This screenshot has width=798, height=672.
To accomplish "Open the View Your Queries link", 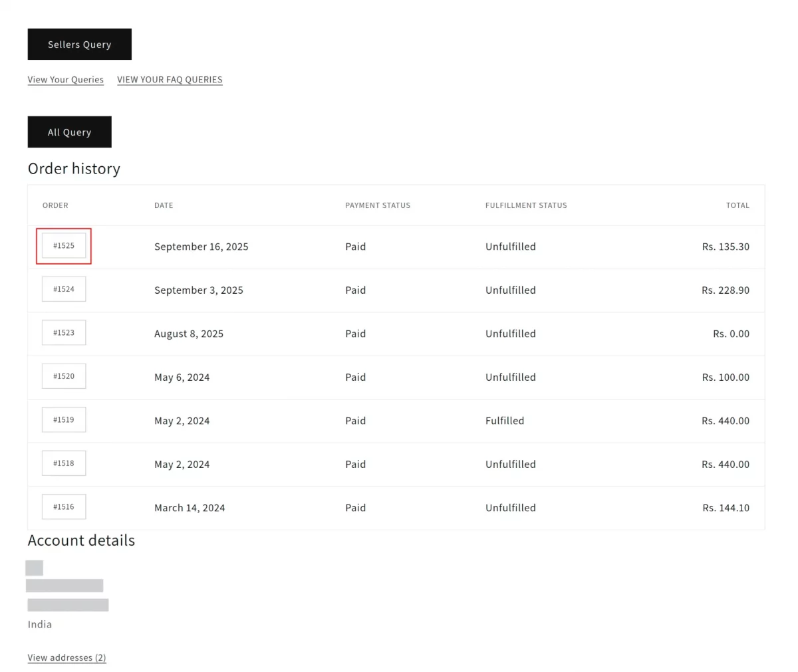I will click(65, 80).
